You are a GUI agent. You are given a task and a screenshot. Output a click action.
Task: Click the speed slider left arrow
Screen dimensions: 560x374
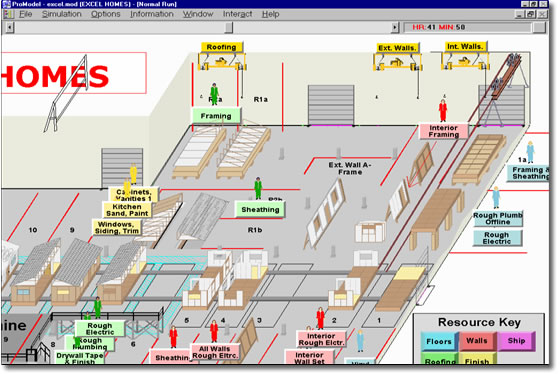pos(10,27)
